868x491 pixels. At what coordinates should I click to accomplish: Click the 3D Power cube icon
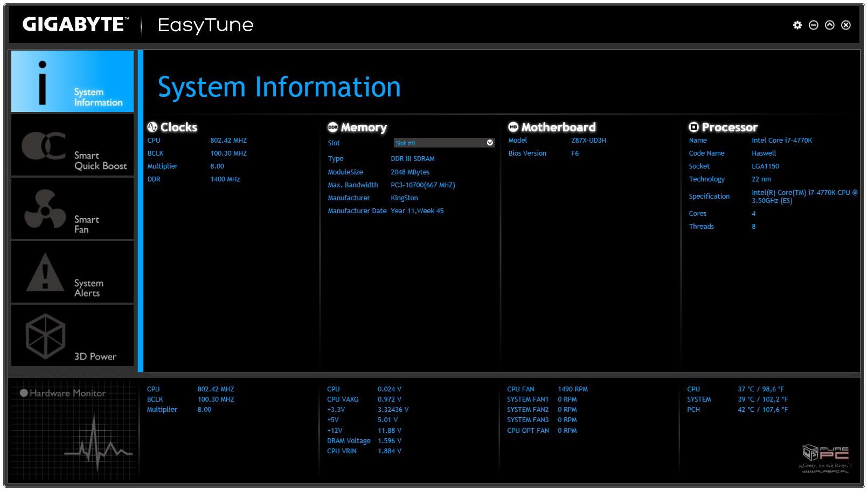click(x=45, y=336)
